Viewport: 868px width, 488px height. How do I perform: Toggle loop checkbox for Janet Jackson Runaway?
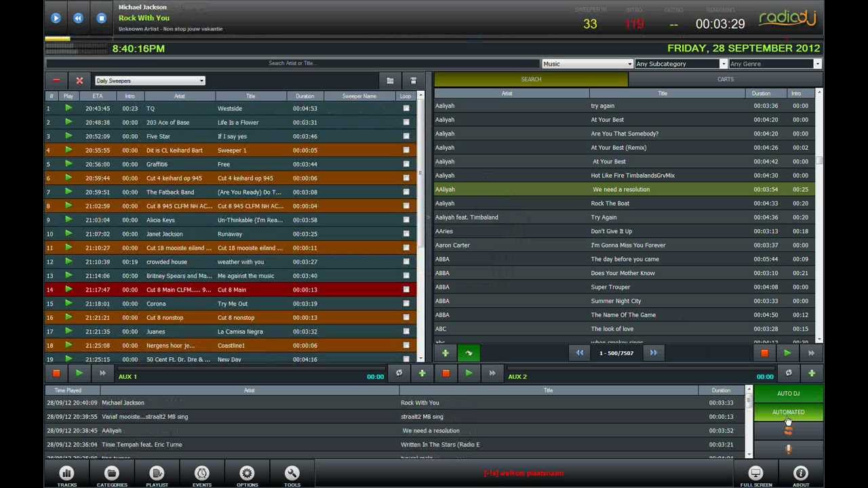click(406, 234)
